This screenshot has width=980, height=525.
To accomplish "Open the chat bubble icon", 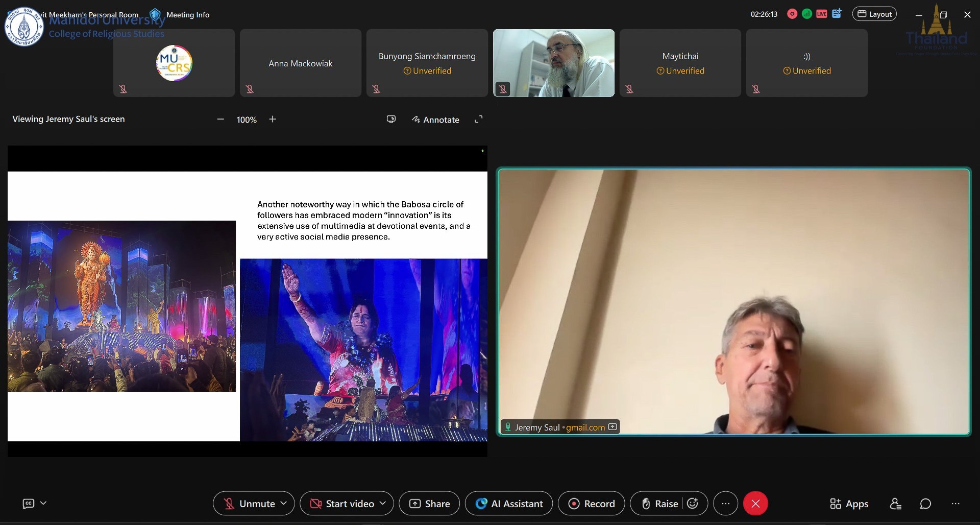I will pos(925,504).
